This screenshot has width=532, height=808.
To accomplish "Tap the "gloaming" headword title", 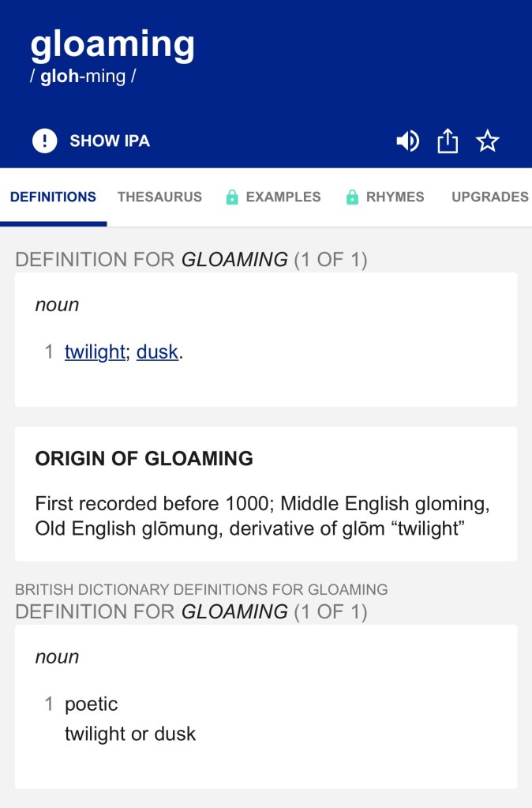I will [112, 45].
